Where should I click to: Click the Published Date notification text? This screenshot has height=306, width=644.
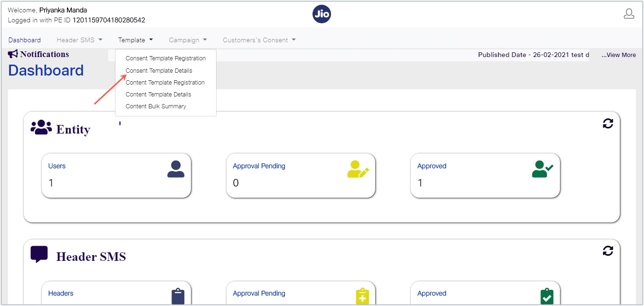coord(533,55)
